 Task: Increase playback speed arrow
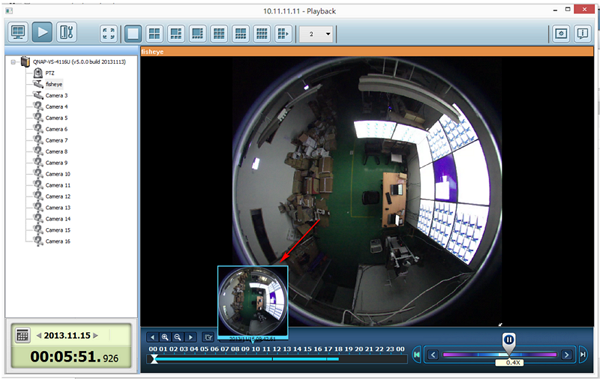(567, 355)
